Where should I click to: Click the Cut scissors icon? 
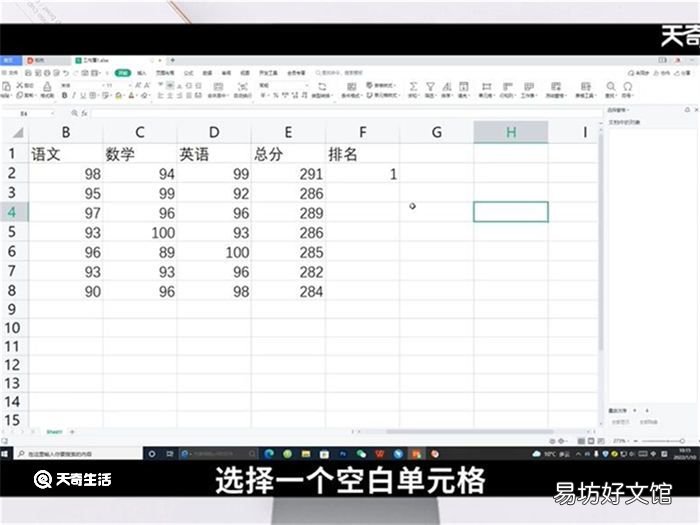coord(20,85)
